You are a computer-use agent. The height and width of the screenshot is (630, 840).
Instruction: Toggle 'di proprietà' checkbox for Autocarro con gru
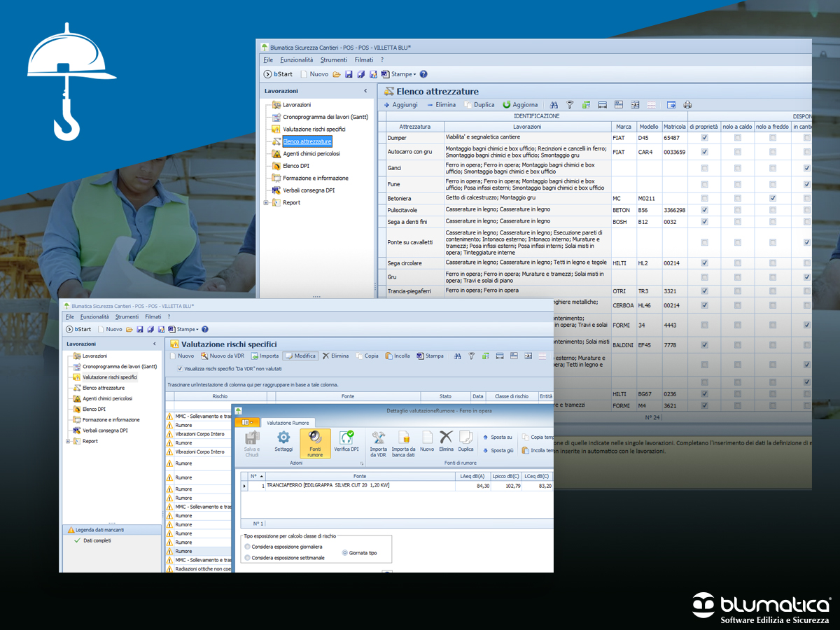[704, 152]
